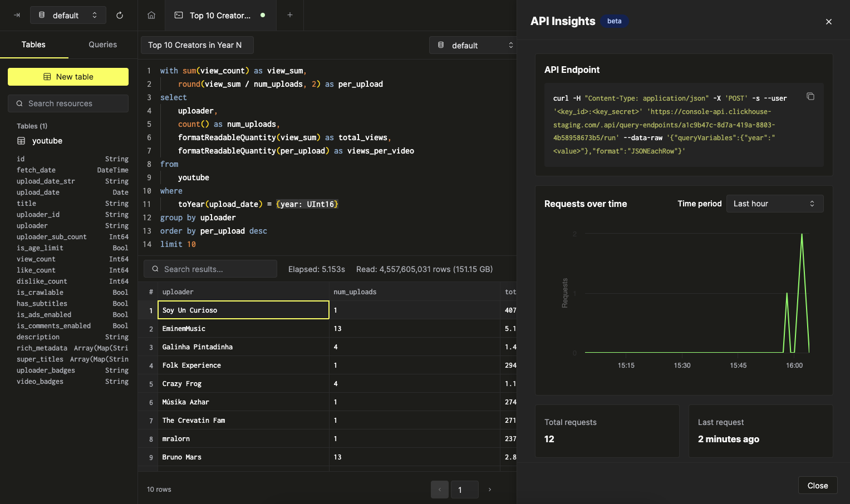Click the Search resources input field

coord(68,103)
